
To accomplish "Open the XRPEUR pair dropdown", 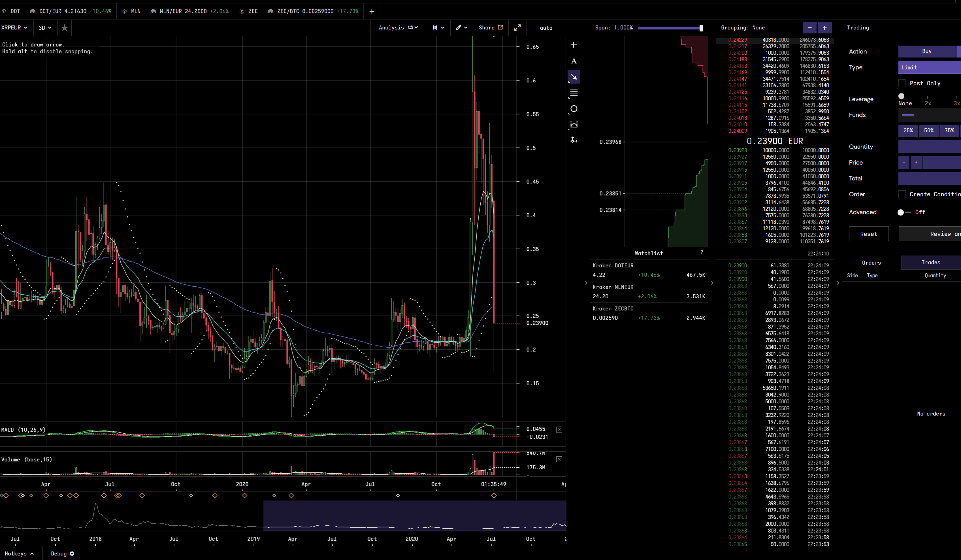I will click(14, 27).
